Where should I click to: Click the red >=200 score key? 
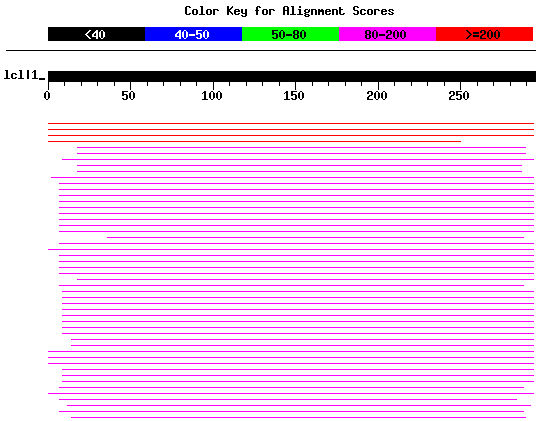click(485, 34)
